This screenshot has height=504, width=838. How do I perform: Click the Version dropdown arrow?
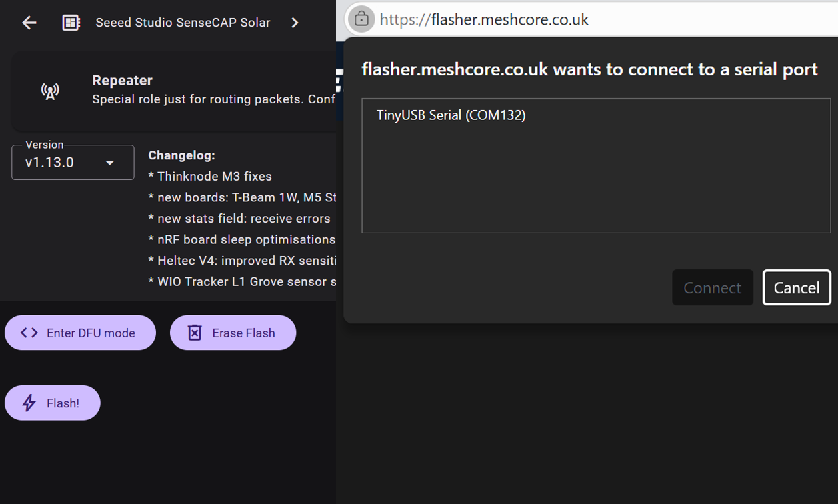[x=110, y=163]
